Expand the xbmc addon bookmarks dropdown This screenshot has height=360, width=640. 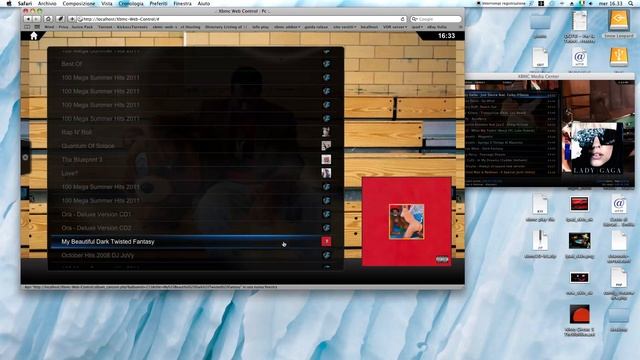(287, 27)
